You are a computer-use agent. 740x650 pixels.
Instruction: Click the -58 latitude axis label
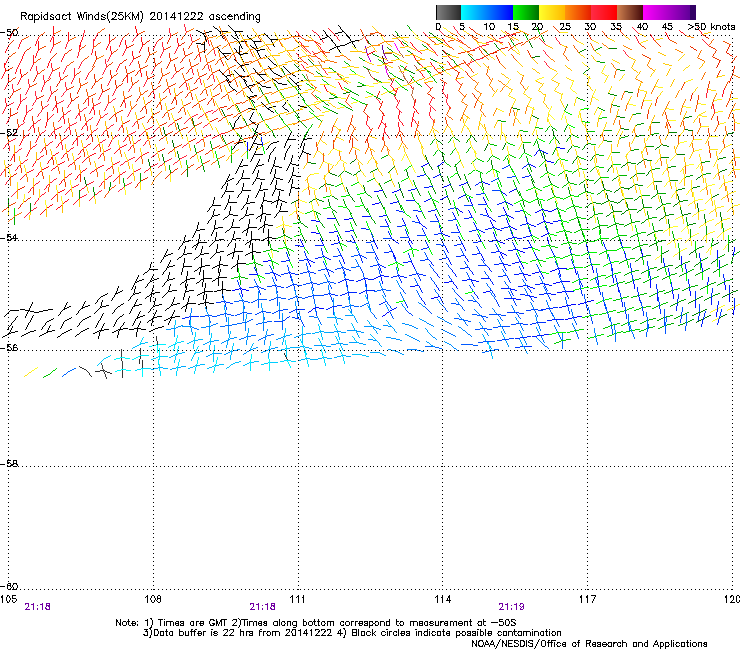[x=9, y=464]
